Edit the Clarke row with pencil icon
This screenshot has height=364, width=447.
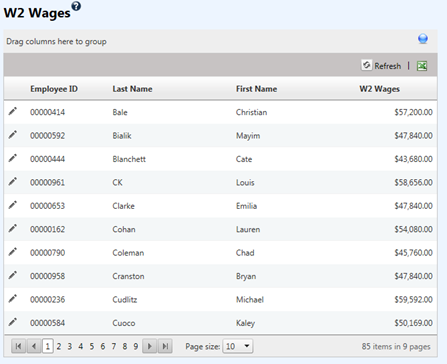13,205
